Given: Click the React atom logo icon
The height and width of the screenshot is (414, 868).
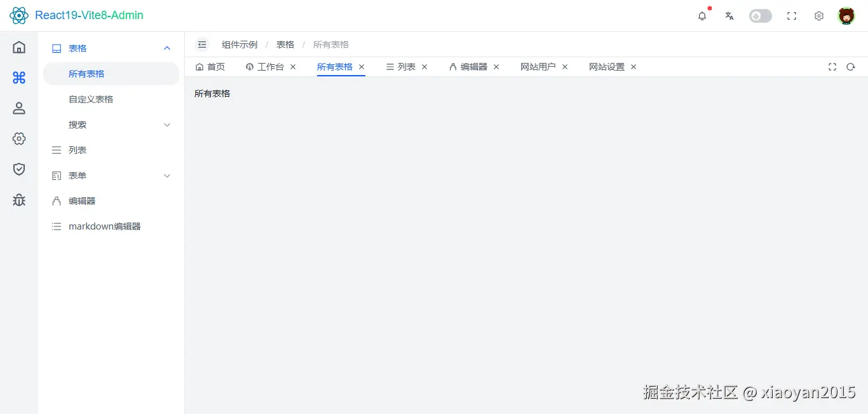Looking at the screenshot, I should coord(19,15).
